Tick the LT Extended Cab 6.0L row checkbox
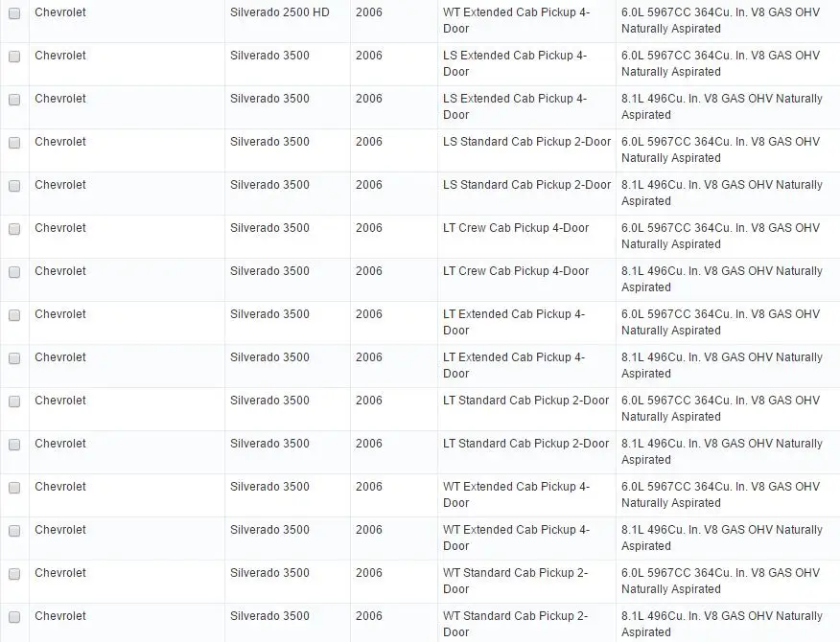 click(14, 315)
